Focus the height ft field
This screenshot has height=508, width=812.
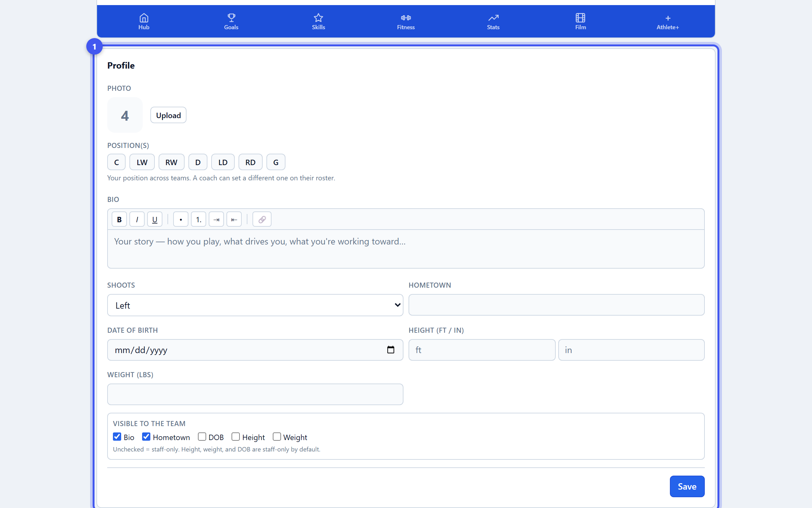point(482,350)
